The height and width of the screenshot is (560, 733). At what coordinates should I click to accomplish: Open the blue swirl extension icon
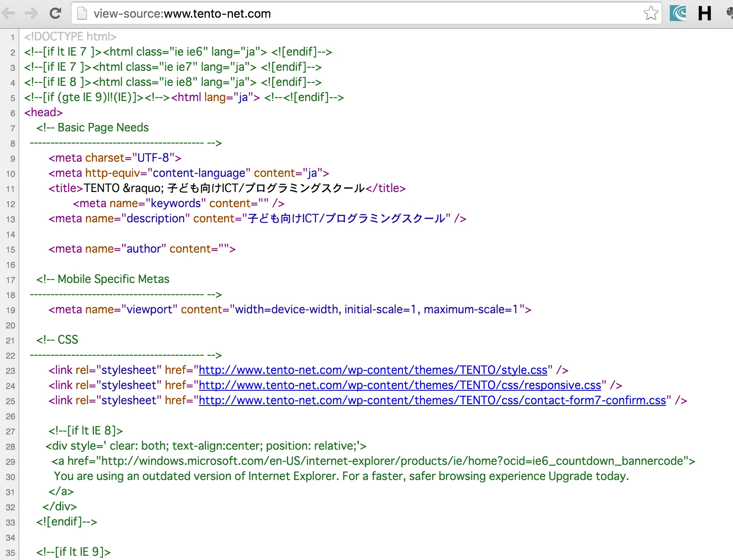[x=678, y=13]
